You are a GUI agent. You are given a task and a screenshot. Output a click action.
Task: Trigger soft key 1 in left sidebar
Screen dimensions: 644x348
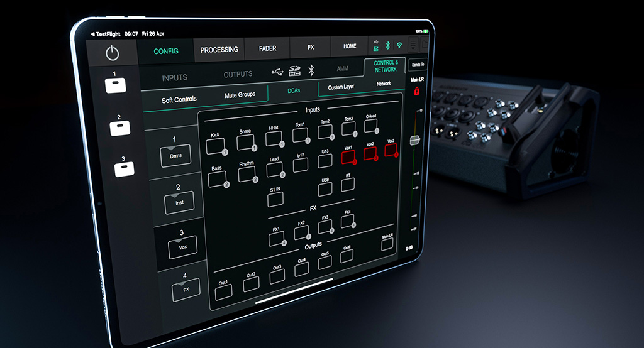[116, 86]
